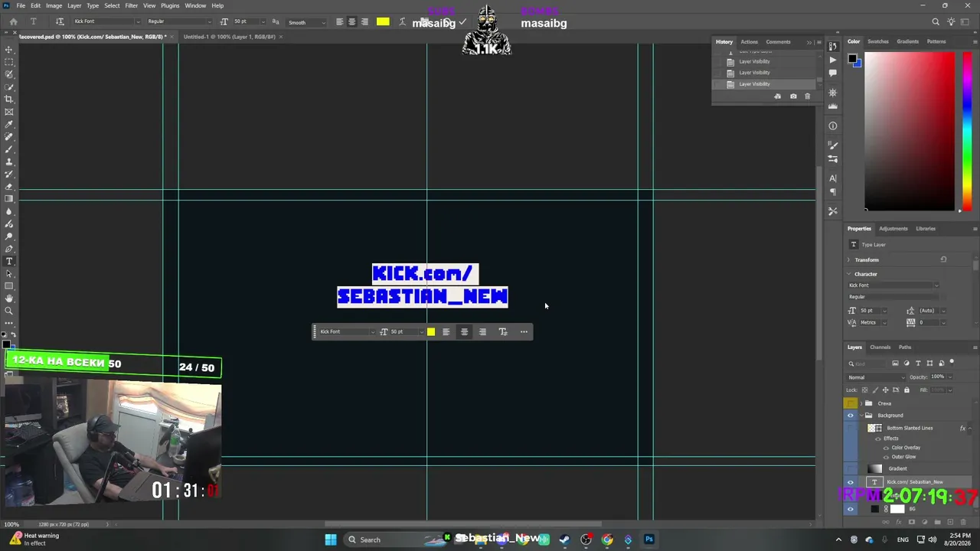Select the Lasso tool
Viewport: 980px width, 551px height.
9,74
